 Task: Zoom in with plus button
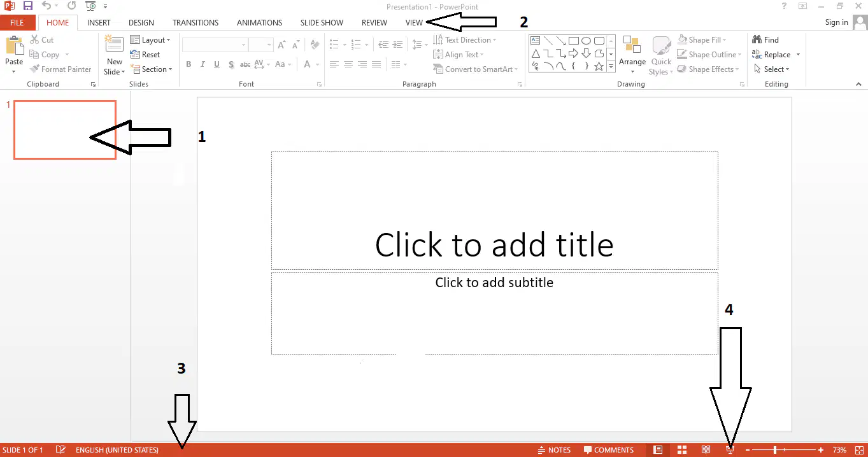click(821, 450)
